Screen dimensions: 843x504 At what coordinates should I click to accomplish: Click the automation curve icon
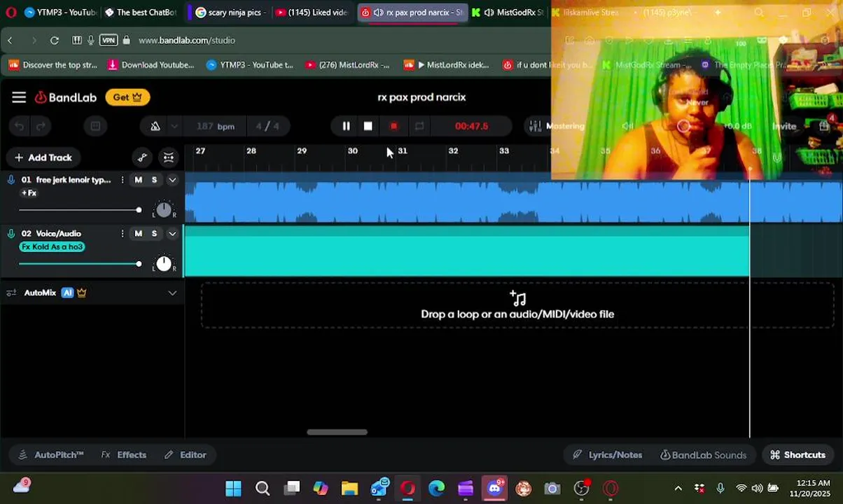(142, 157)
